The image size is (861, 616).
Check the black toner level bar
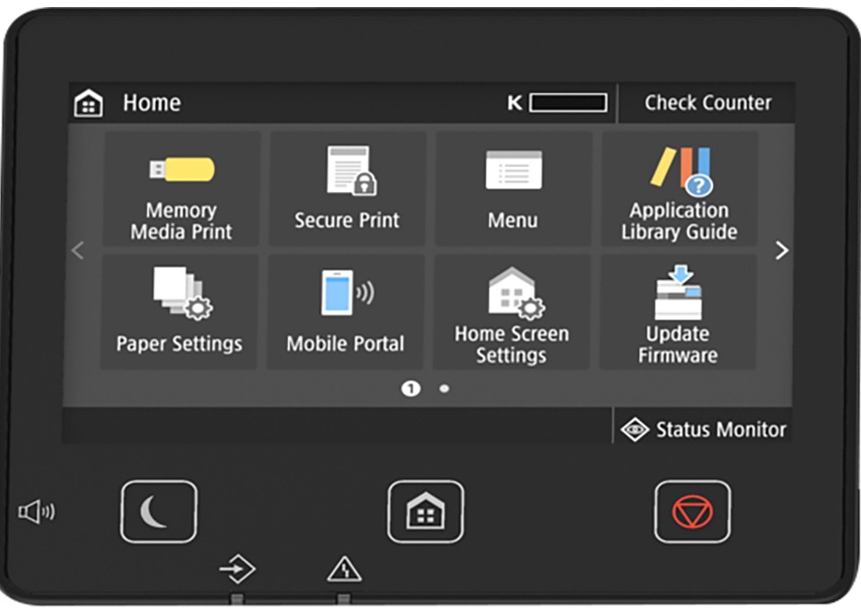point(568,103)
